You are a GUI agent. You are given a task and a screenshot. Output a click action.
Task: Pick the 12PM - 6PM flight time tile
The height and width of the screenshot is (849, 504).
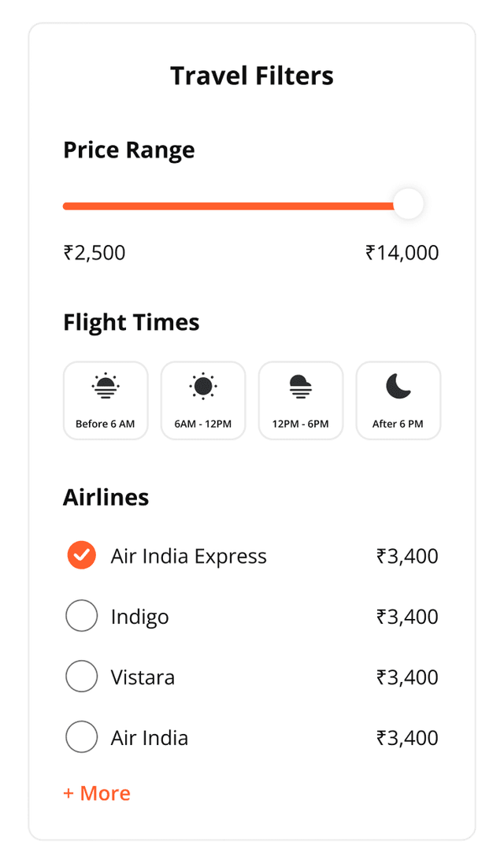[301, 400]
